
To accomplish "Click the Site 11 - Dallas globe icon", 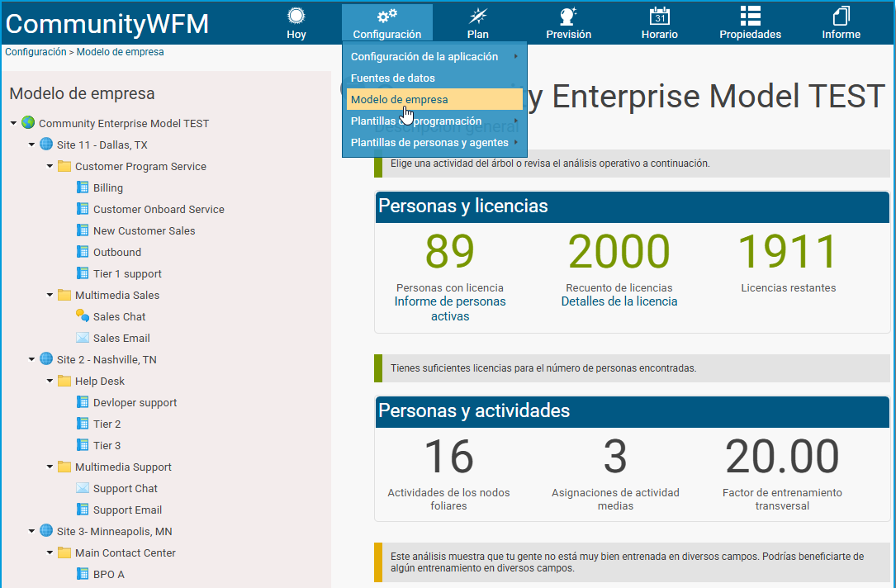I will coord(46,144).
